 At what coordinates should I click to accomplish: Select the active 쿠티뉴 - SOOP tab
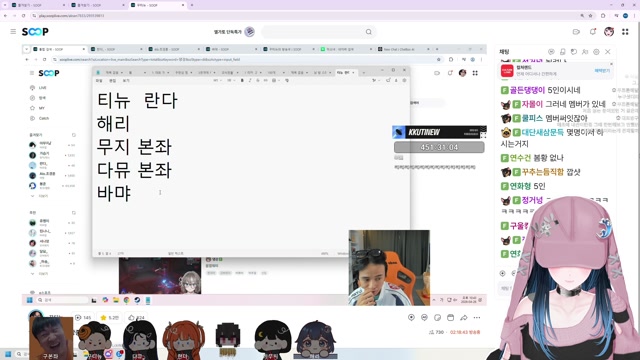pyautogui.click(x=157, y=5)
